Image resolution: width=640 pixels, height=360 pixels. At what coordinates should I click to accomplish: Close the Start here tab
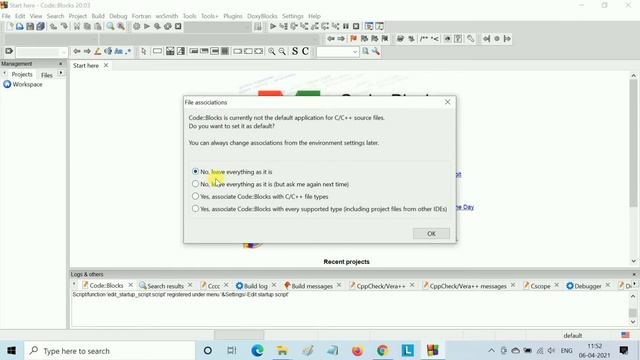pyautogui.click(x=106, y=65)
